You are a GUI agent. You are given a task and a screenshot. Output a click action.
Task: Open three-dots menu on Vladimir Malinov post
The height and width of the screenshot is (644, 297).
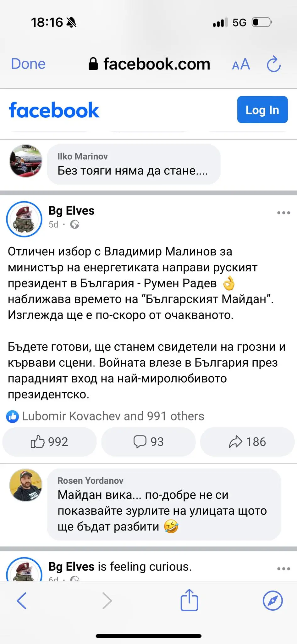(283, 213)
